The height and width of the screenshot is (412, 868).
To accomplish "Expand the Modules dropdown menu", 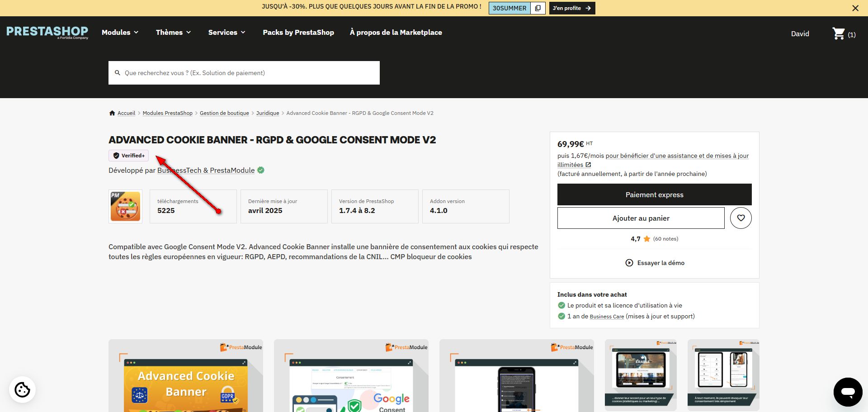I will (x=120, y=33).
